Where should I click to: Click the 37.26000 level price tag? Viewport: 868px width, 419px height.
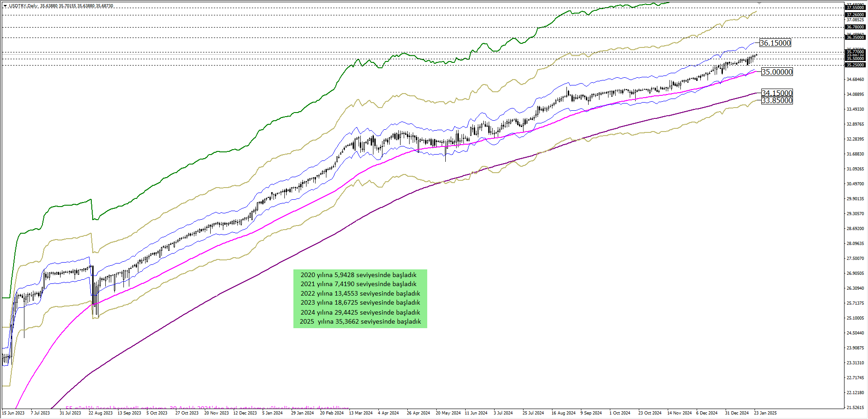[855, 15]
